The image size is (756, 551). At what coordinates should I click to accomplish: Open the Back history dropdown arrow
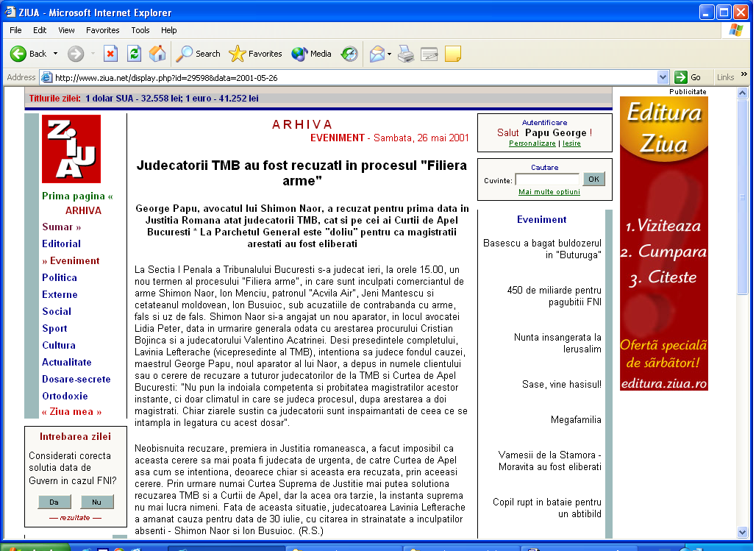pos(55,54)
